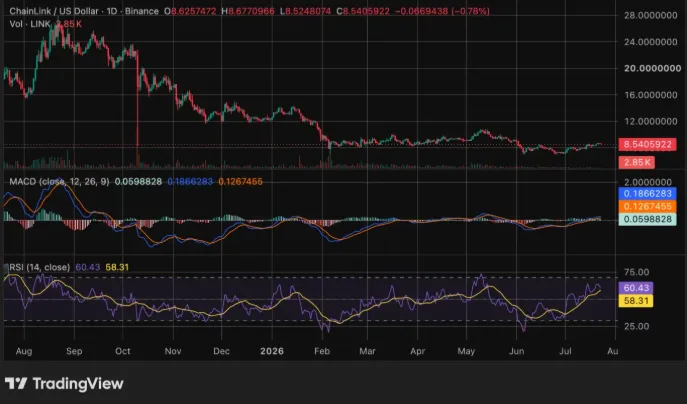The image size is (687, 404).
Task: Click the 25.00 RSI axis label
Action: click(x=637, y=326)
